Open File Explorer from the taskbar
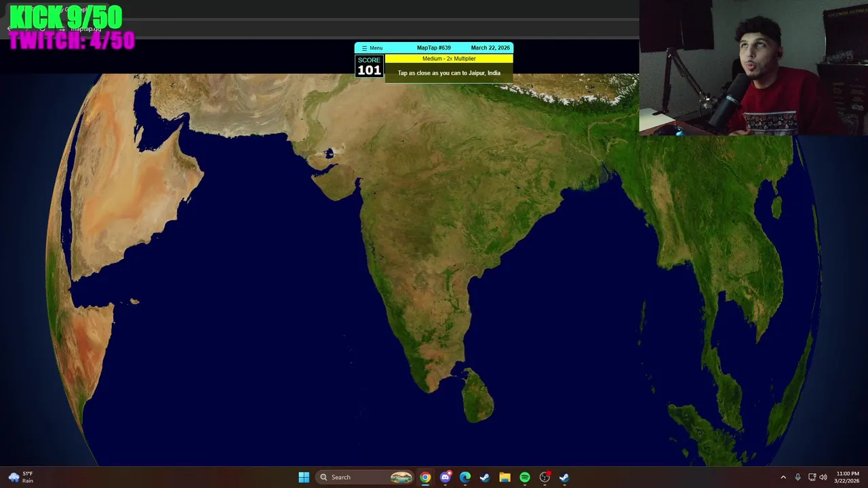The height and width of the screenshot is (488, 868). coord(505,477)
